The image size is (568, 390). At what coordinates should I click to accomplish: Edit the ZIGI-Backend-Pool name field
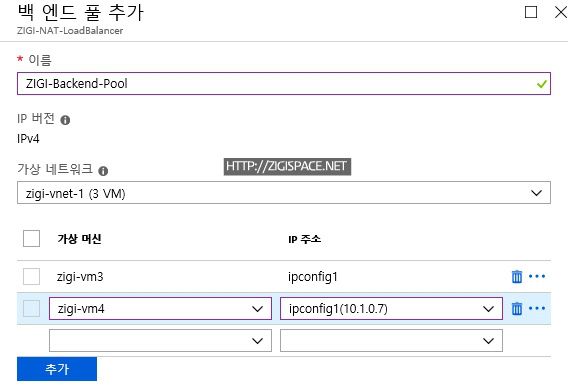284,84
